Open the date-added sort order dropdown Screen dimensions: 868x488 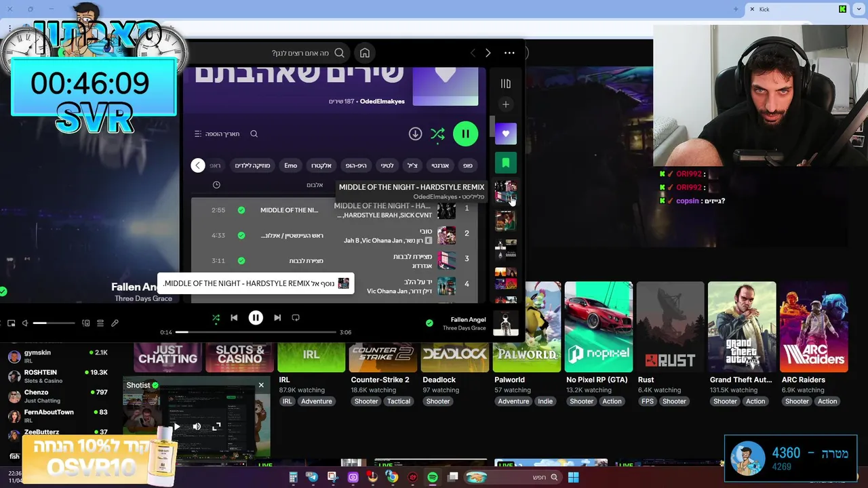[x=217, y=134]
